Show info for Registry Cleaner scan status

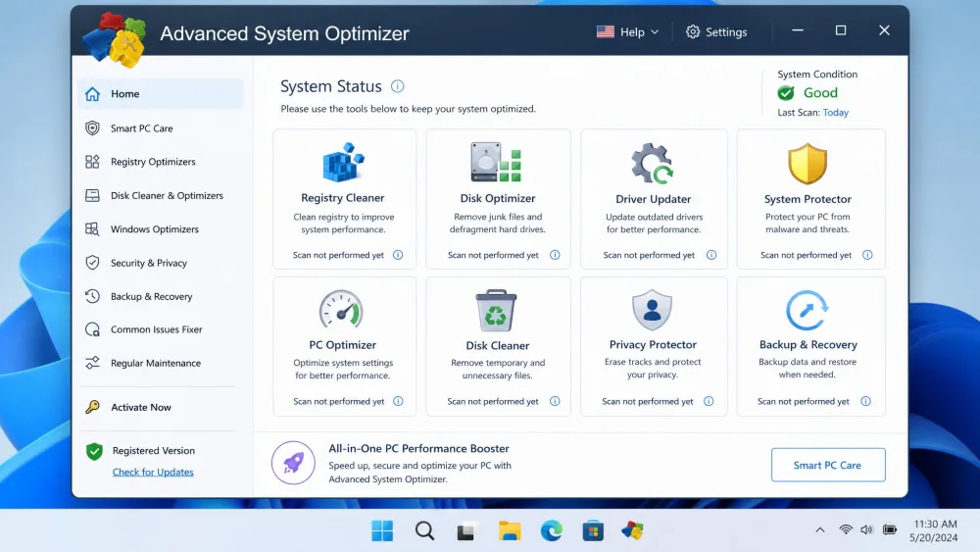click(x=398, y=255)
